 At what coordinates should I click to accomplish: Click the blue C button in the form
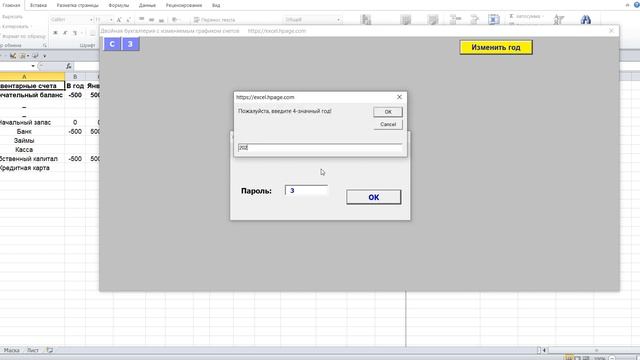112,44
